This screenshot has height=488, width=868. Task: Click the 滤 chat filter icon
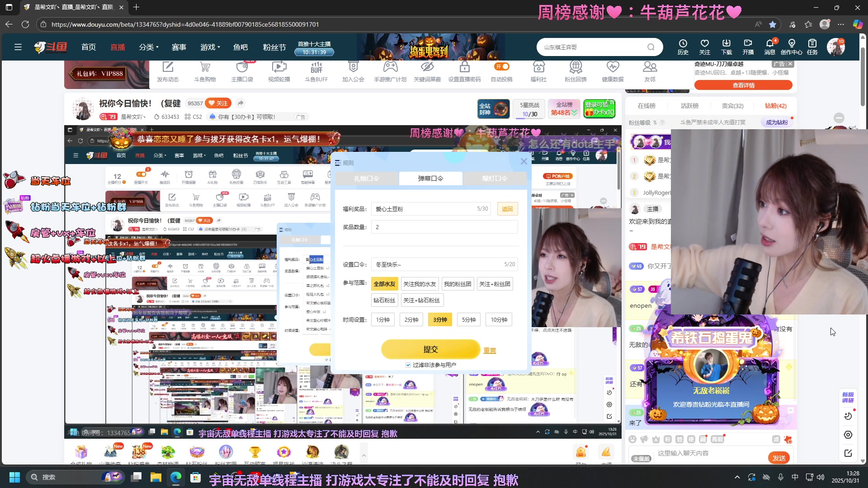(777, 439)
